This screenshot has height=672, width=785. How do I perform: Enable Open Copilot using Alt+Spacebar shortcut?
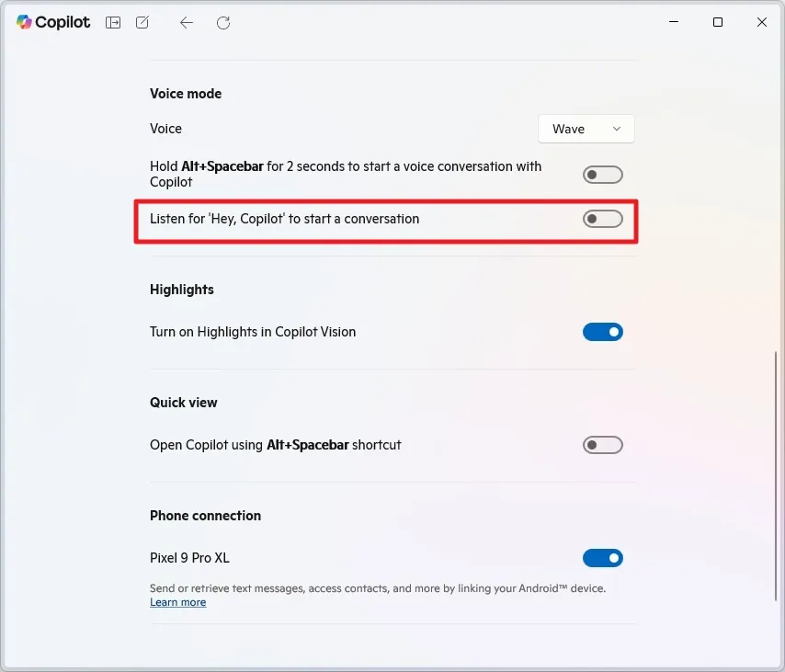(603, 445)
